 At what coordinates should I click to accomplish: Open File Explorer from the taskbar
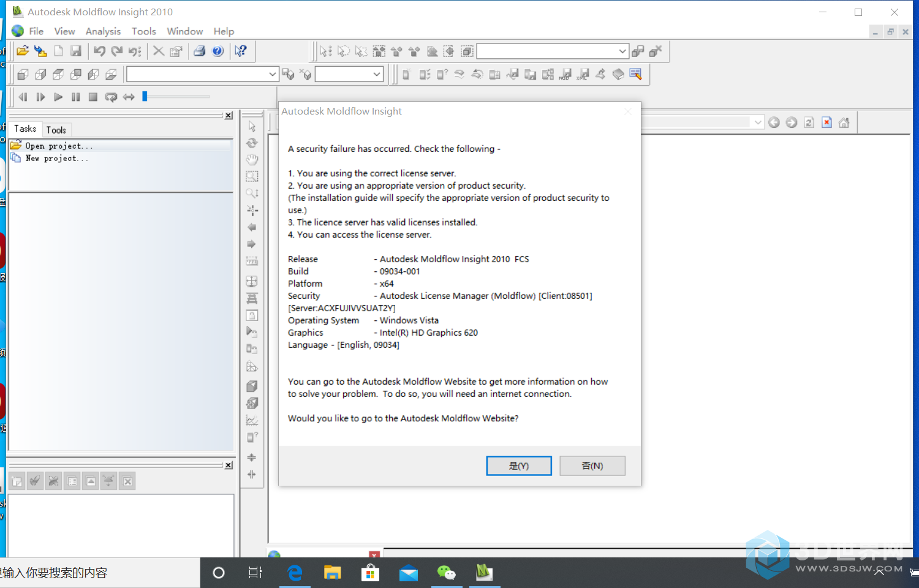pyautogui.click(x=333, y=573)
